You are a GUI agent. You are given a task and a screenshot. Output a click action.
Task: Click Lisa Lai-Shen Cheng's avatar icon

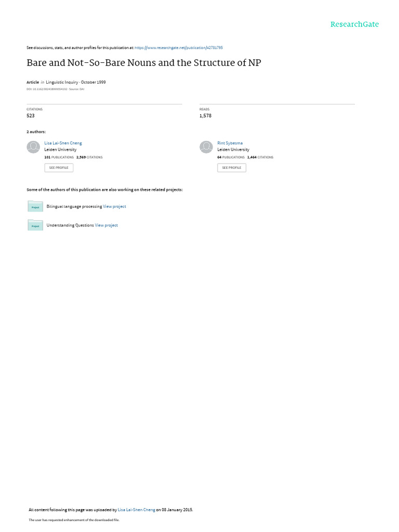point(33,147)
